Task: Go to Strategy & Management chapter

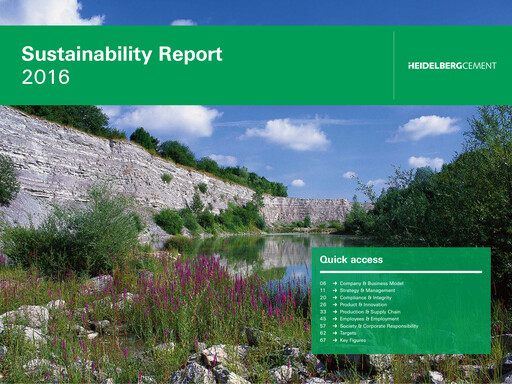Action: click(367, 290)
